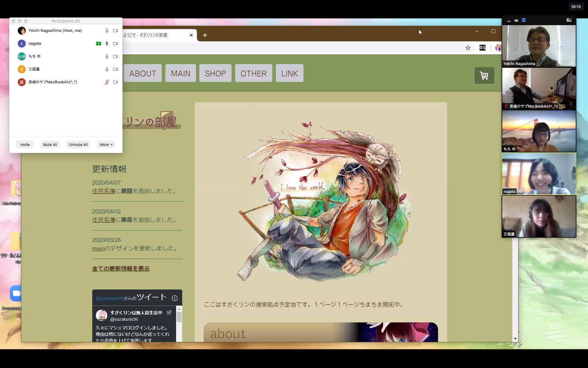Open the ABOUT menu item

(142, 73)
